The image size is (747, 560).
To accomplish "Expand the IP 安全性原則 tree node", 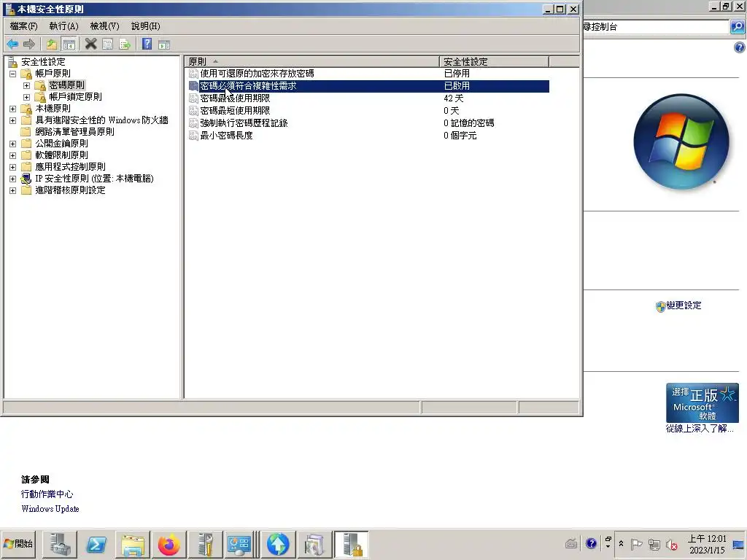I will coord(13,179).
